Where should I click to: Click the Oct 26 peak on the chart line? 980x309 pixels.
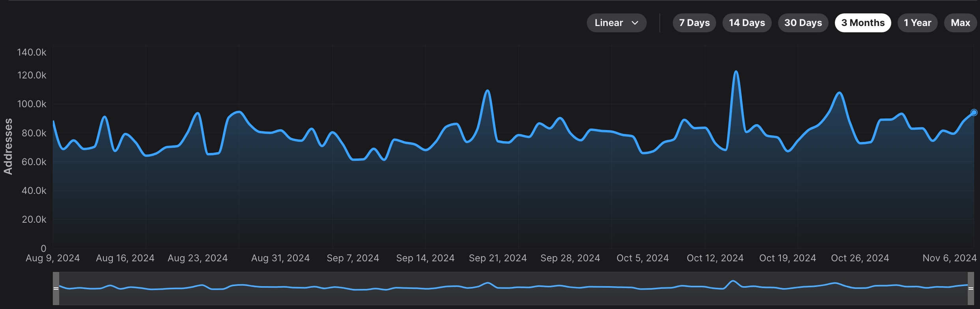click(839, 93)
